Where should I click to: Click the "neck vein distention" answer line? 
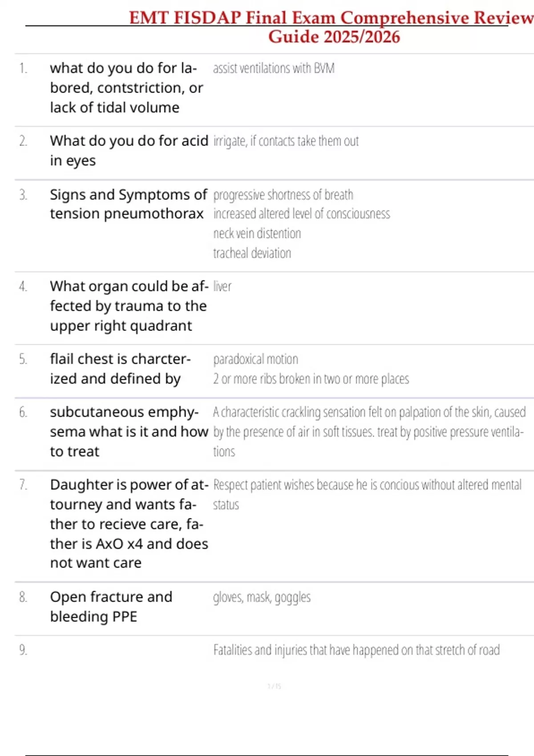click(x=257, y=233)
